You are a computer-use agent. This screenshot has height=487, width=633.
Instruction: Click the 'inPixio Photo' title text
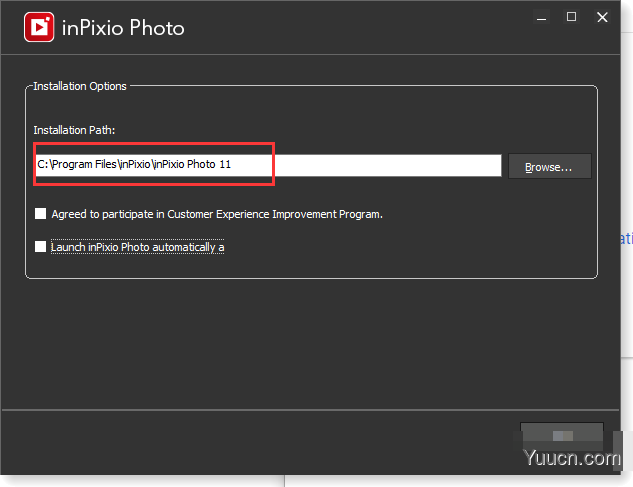[123, 28]
